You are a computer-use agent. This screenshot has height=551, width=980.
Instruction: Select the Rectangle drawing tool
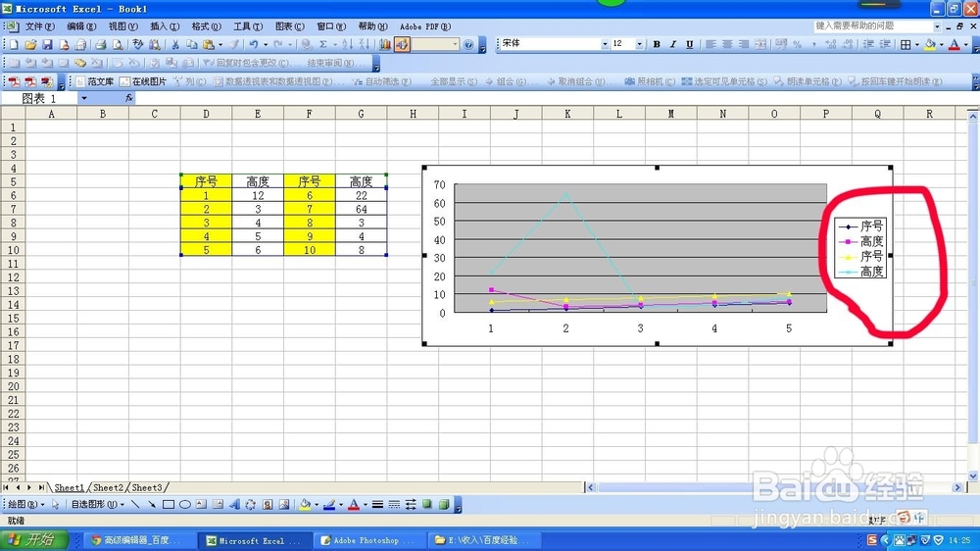(169, 505)
